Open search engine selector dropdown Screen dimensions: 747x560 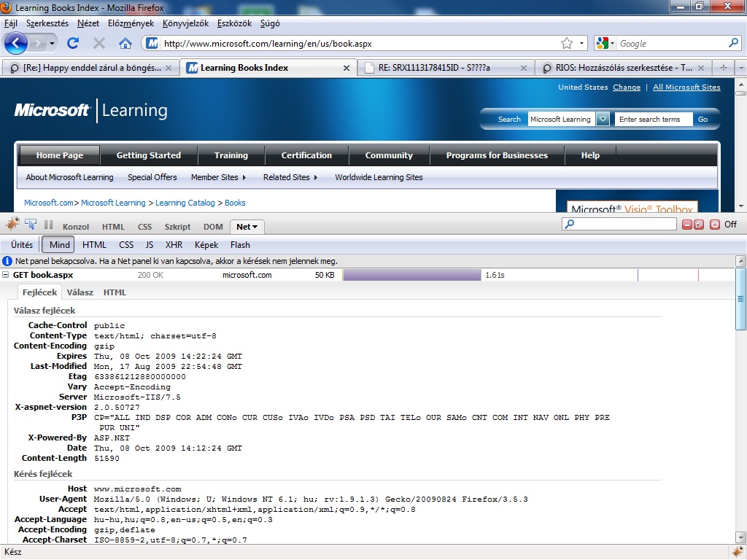(x=612, y=43)
